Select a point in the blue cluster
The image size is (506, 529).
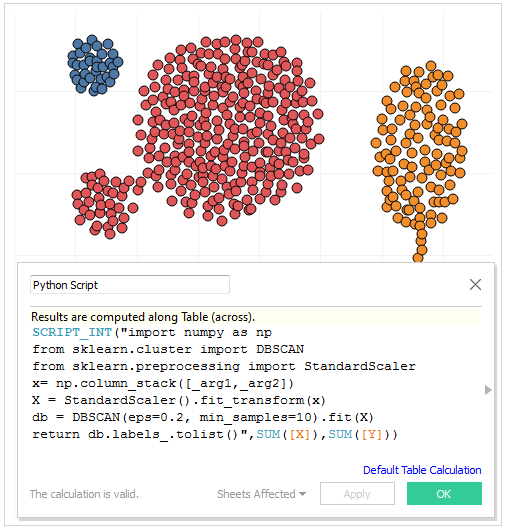pyautogui.click(x=91, y=61)
